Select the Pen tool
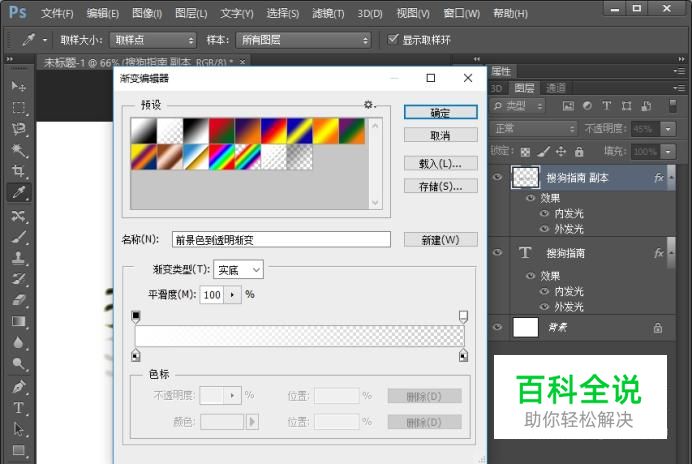This screenshot has height=464, width=692. click(18, 387)
